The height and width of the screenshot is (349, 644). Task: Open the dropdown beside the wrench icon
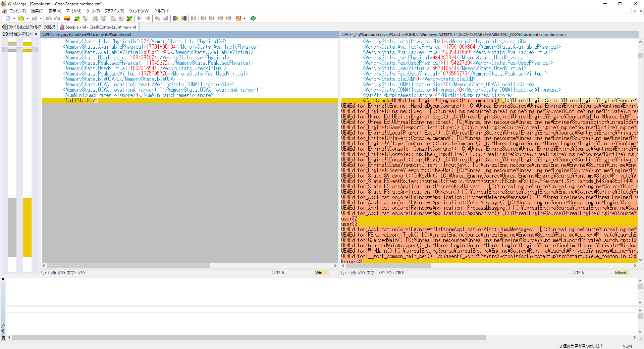[245, 18]
